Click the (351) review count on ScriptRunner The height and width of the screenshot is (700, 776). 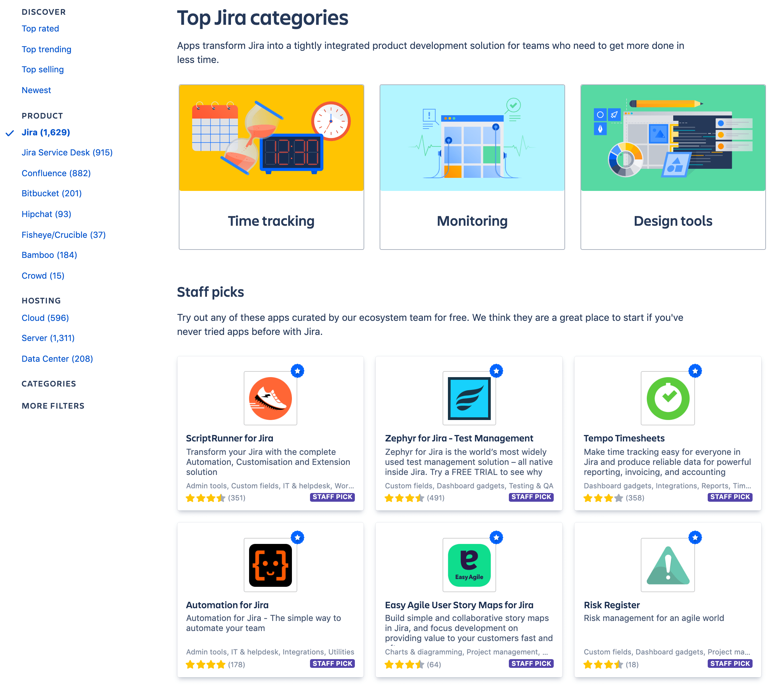[236, 498]
